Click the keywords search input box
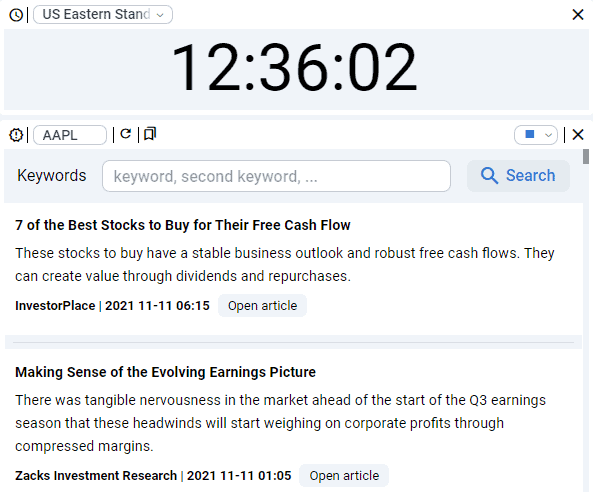The image size is (593, 492). 276,176
